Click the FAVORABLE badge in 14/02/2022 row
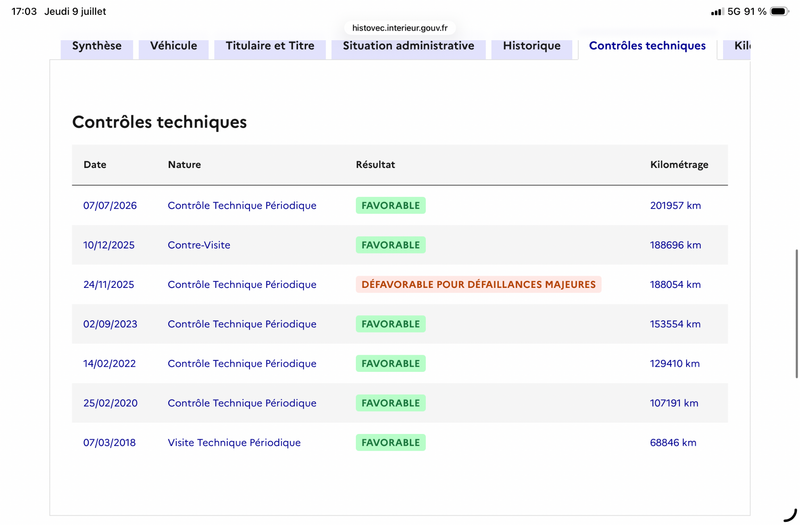 point(391,364)
